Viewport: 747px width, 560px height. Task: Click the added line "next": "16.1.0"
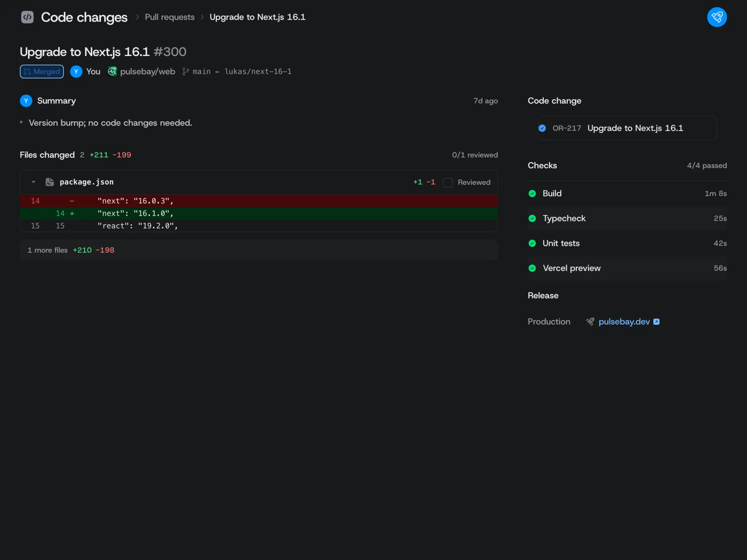click(x=258, y=214)
